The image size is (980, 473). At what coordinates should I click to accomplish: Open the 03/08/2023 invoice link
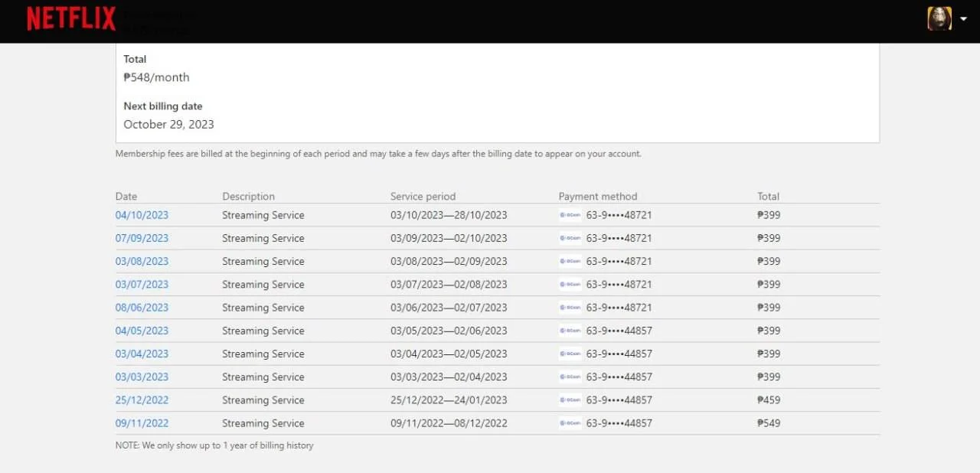point(142,261)
